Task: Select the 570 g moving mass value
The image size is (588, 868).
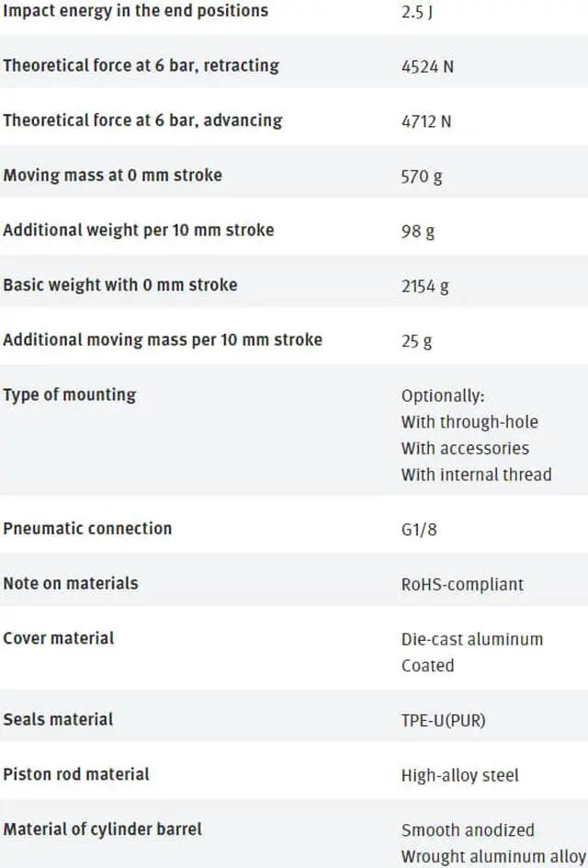Action: point(422,176)
